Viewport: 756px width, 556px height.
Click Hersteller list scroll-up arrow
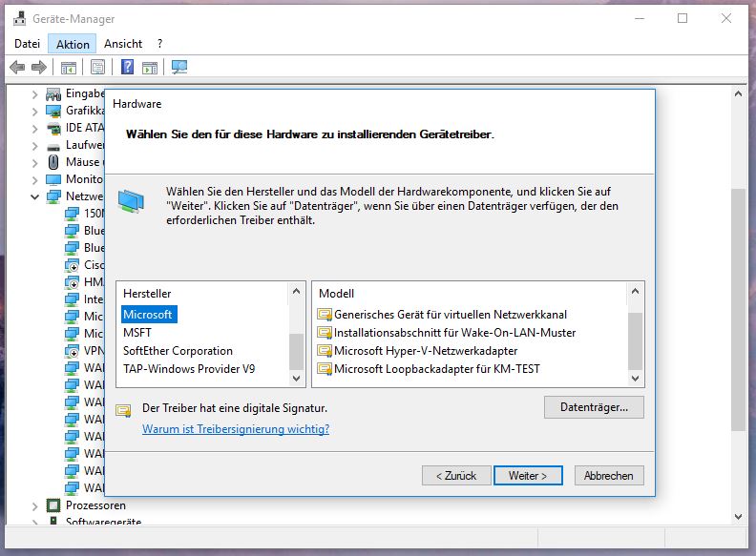pos(297,291)
